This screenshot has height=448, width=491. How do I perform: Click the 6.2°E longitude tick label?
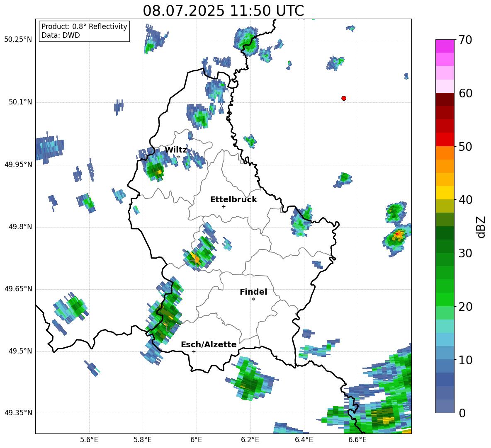tap(250, 440)
